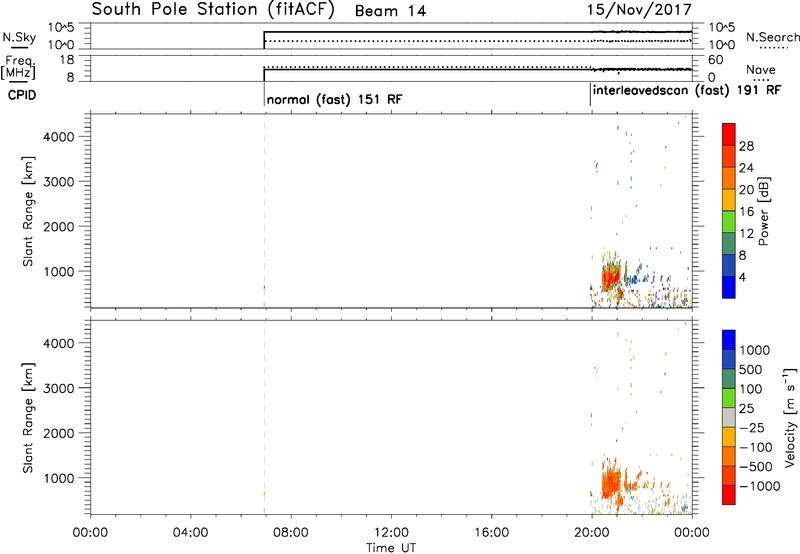Click 'Slant Range [km]' label of velocity panel
Image resolution: width=800 pixels, height=554 pixels.
[28, 418]
